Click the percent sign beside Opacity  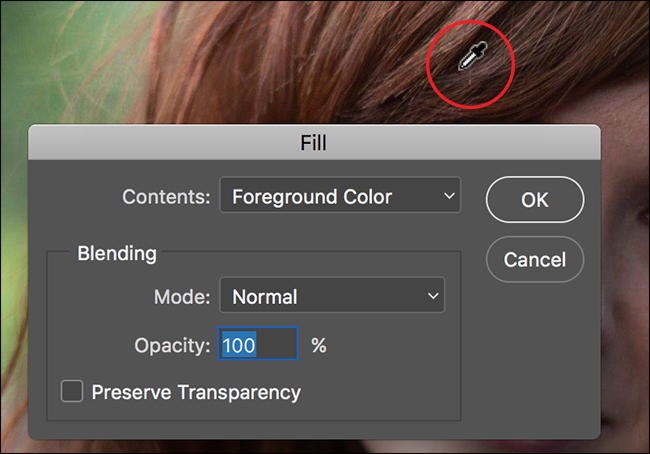[319, 346]
